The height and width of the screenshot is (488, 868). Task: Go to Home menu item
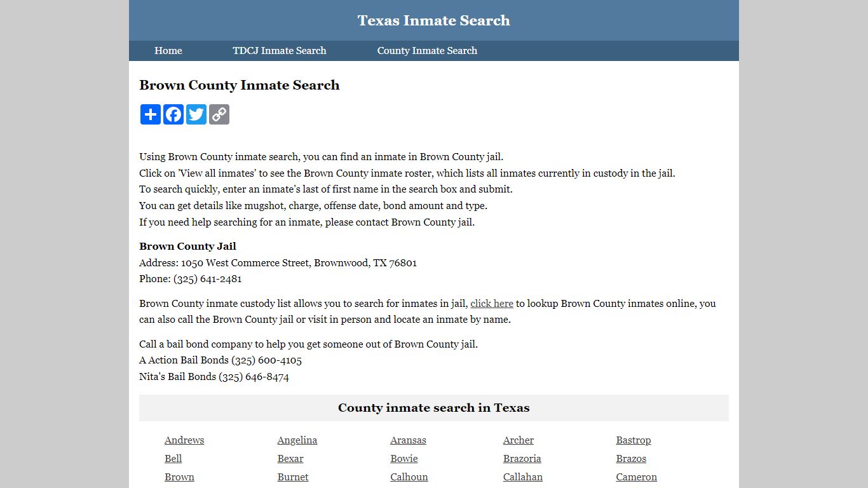point(168,51)
